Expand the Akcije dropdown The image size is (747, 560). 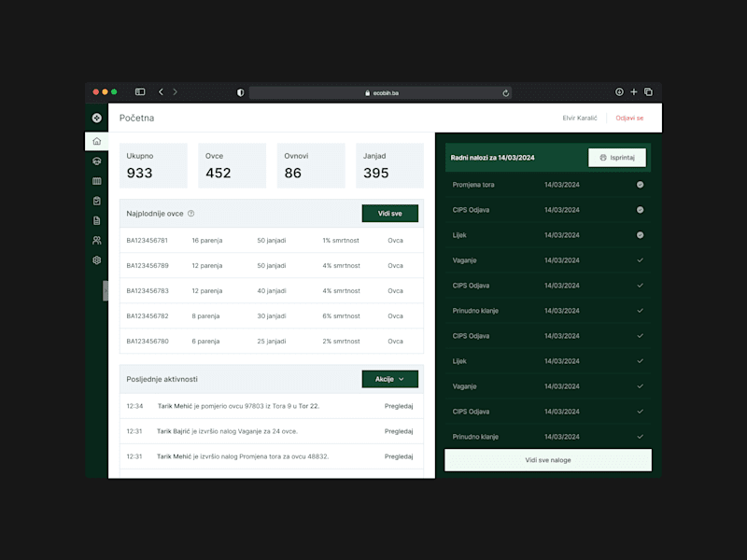pyautogui.click(x=389, y=379)
